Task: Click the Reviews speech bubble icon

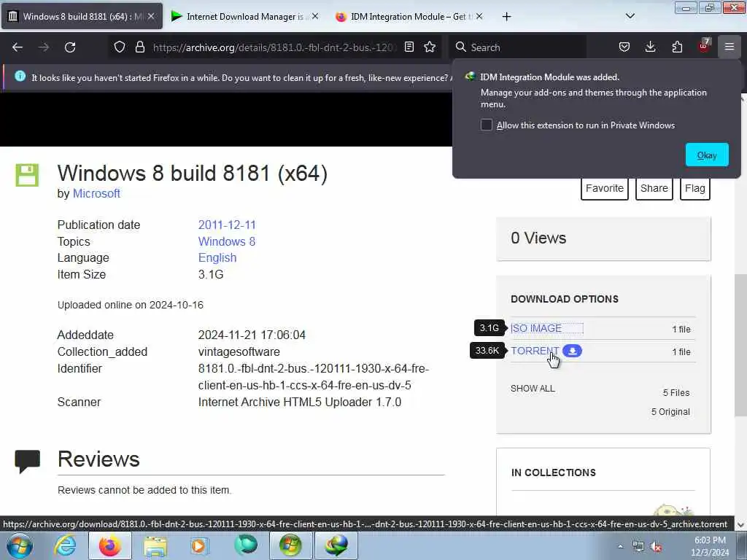Action: tap(27, 461)
